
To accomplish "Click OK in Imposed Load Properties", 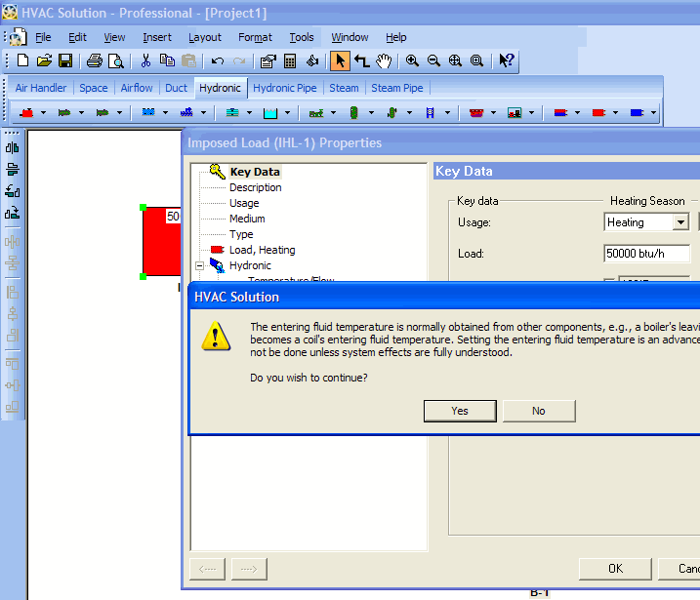I will 615,569.
